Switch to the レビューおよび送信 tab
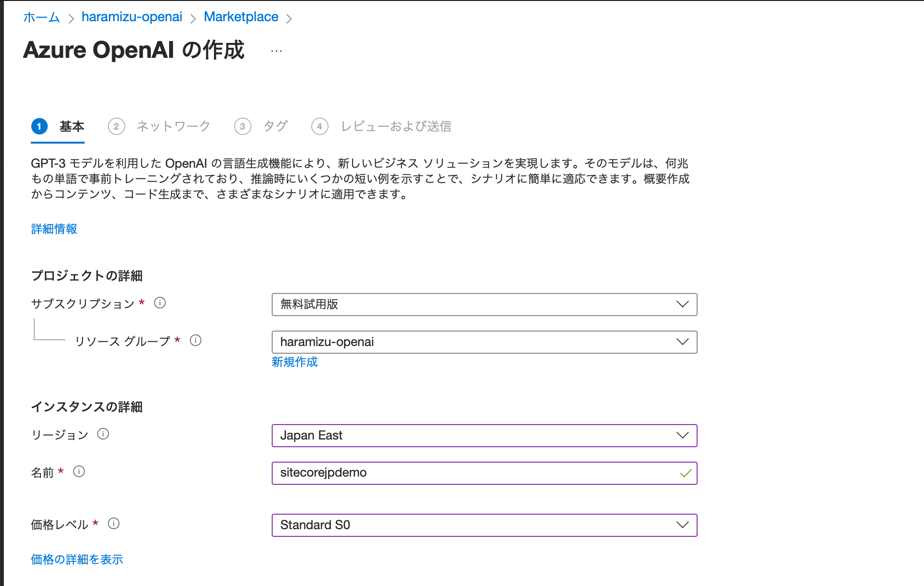The image size is (924, 586). (382, 126)
